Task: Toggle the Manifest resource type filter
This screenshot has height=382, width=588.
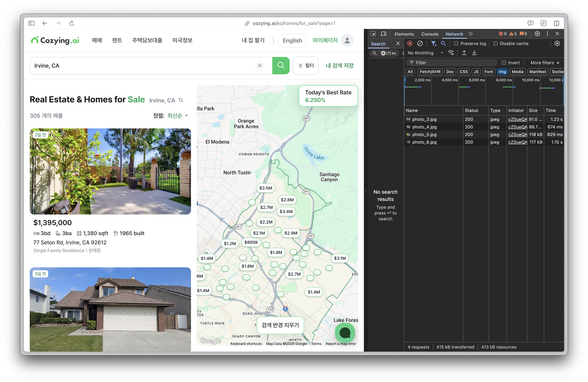Action: tap(538, 72)
